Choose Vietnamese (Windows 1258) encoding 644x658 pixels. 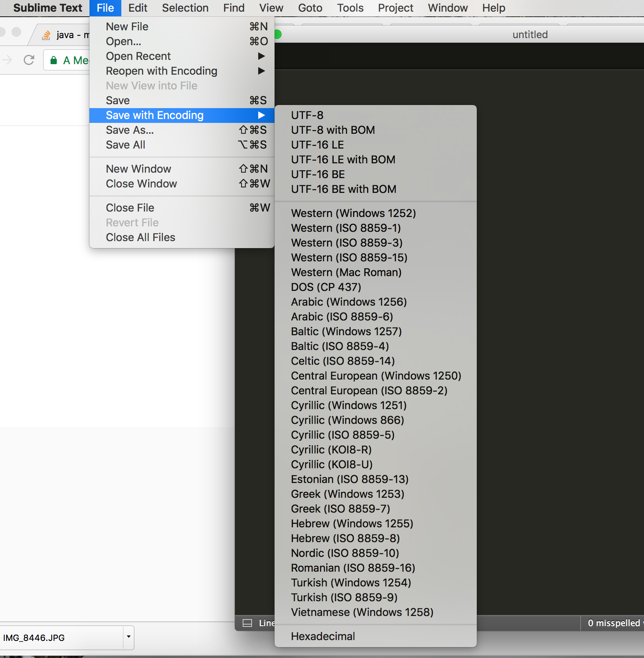pos(376,612)
